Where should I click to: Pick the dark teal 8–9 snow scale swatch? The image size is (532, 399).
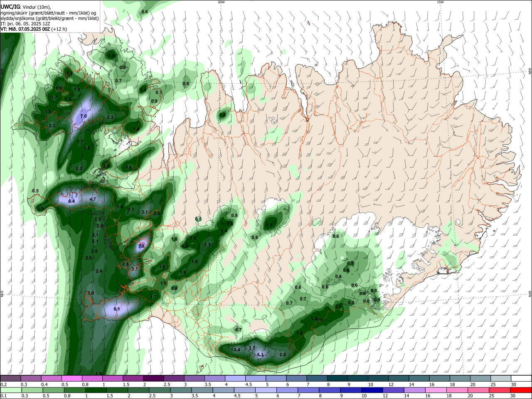click(x=337, y=379)
